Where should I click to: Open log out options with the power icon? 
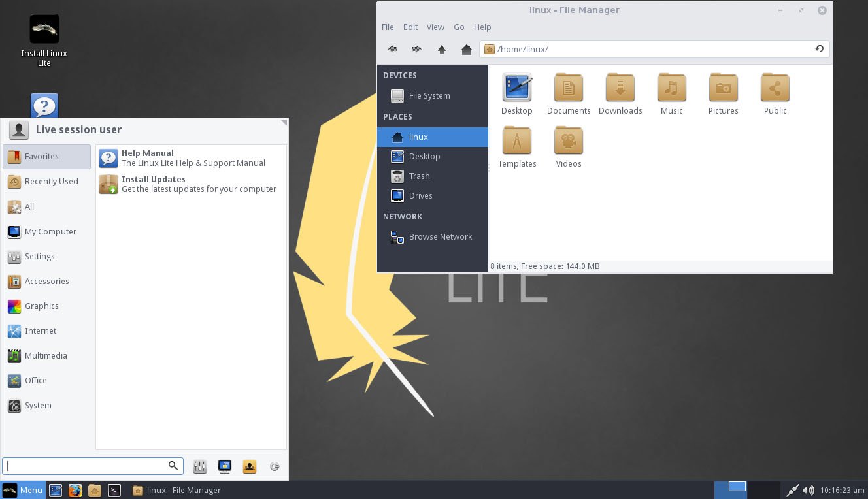click(x=275, y=466)
